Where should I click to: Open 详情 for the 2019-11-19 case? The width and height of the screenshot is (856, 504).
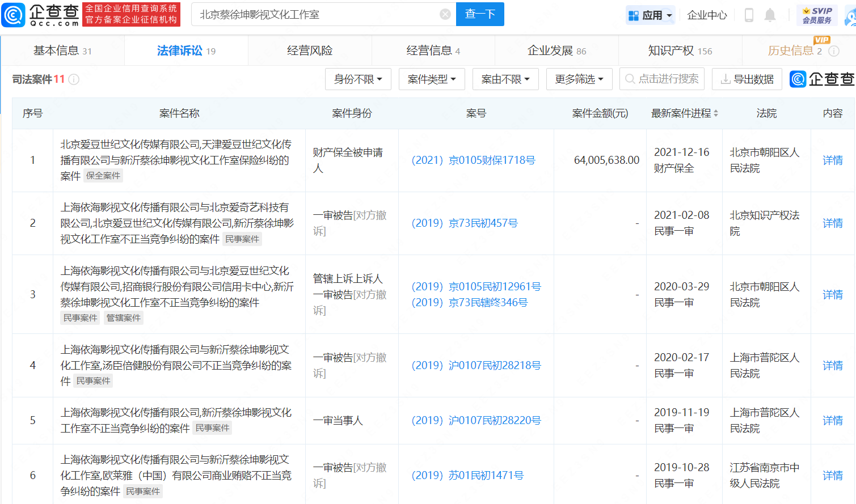pyautogui.click(x=832, y=421)
